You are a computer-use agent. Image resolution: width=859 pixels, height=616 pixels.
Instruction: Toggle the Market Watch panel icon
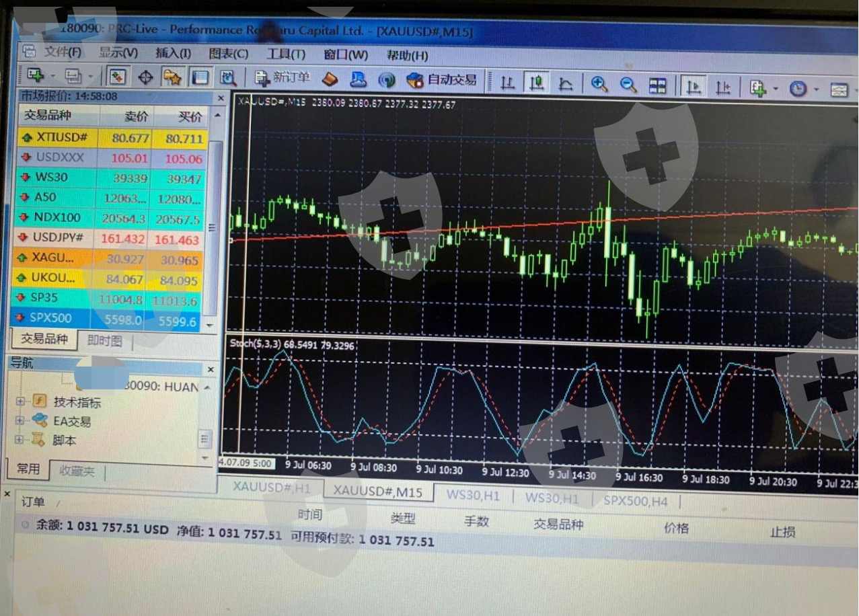[118, 77]
